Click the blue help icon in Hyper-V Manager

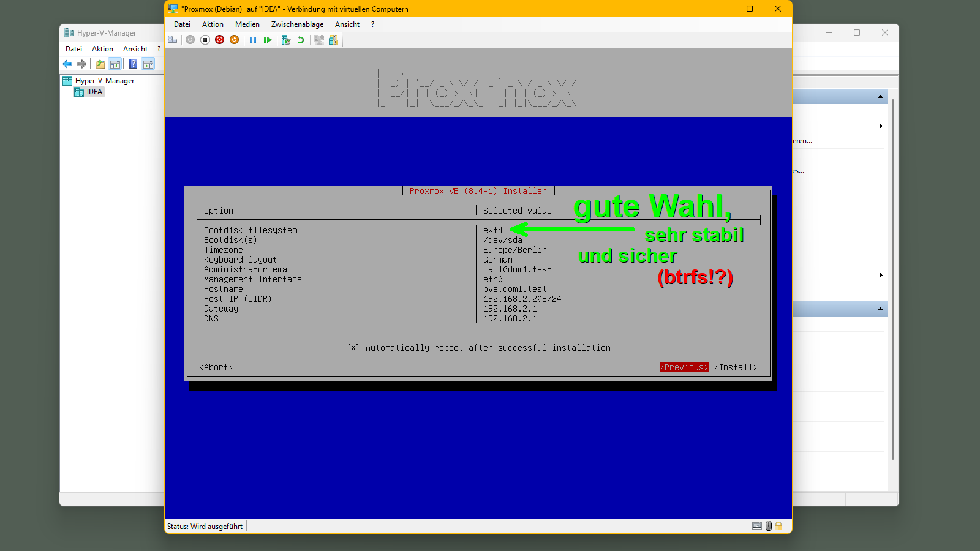pos(133,64)
